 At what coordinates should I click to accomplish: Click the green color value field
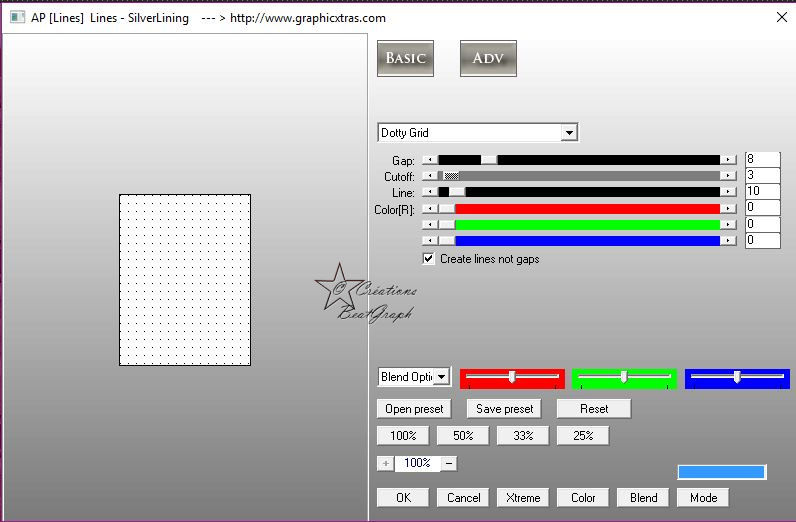point(762,224)
